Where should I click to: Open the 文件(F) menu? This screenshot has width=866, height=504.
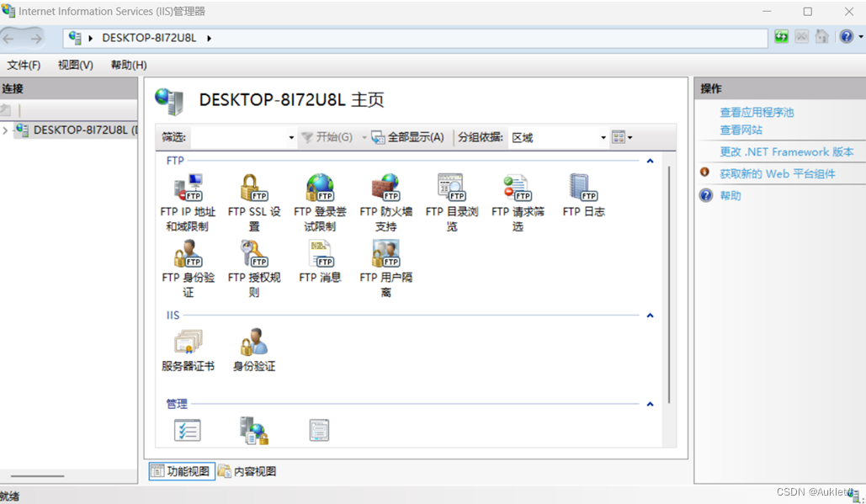point(24,65)
